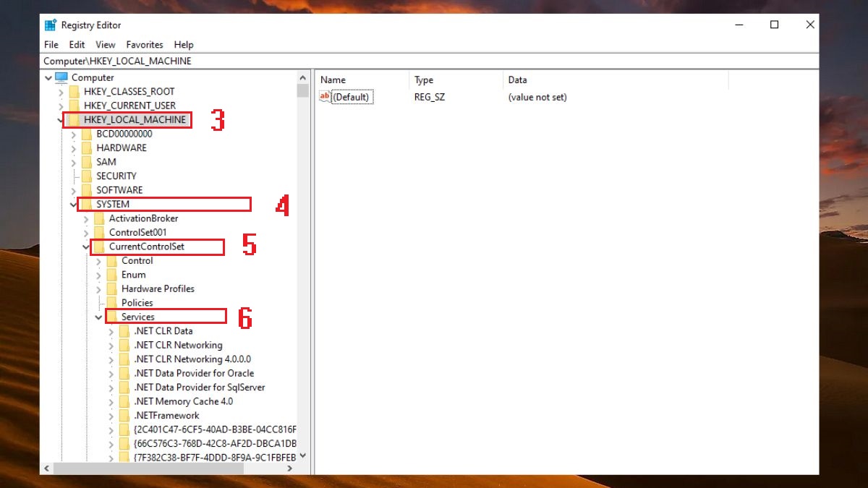The height and width of the screenshot is (488, 868).
Task: Expand the HARDWARE key
Action: click(x=74, y=147)
